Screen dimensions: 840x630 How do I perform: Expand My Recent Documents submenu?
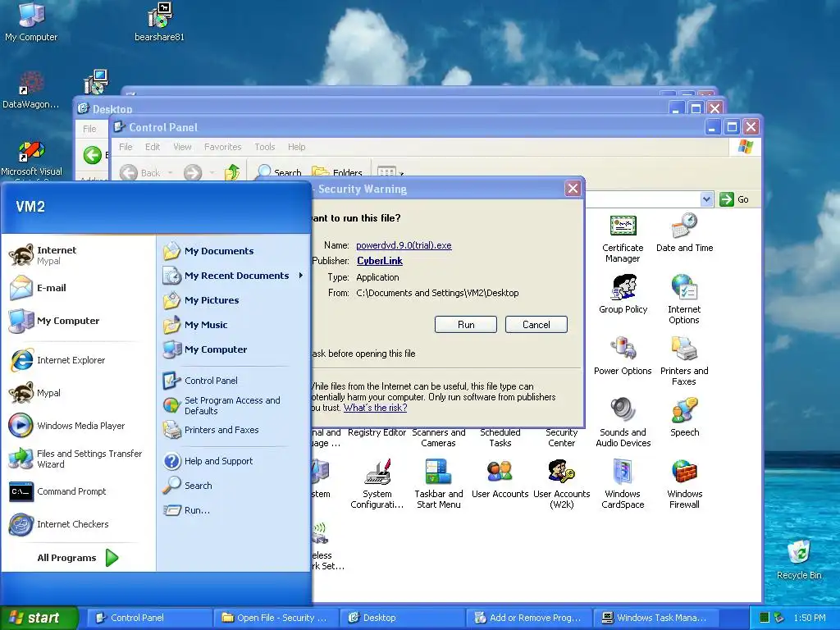point(234,276)
